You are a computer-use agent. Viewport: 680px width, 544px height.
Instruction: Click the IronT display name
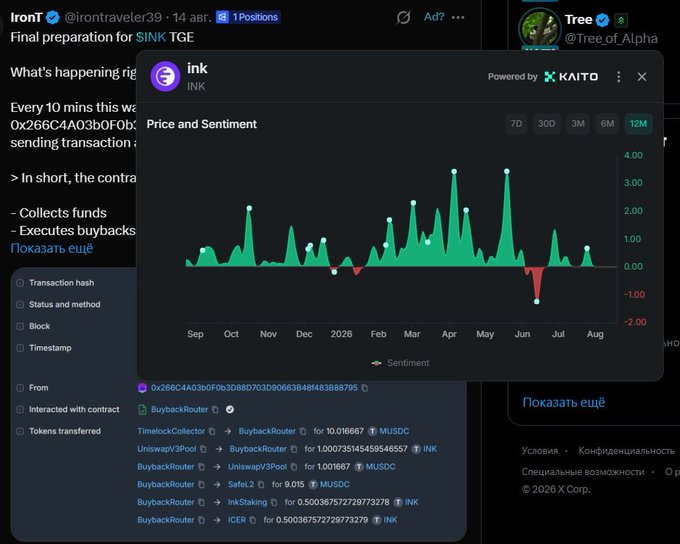click(26, 17)
